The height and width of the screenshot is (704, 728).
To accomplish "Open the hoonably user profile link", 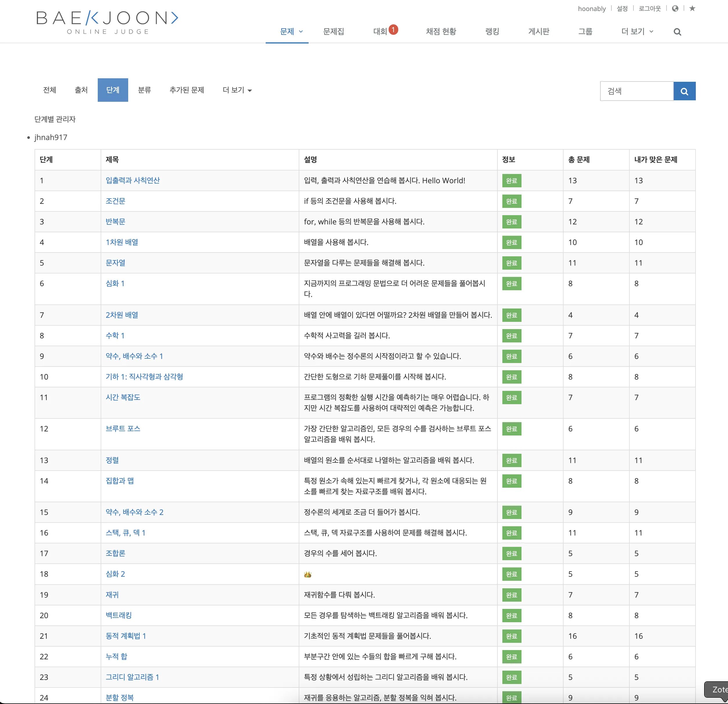I will 591,8.
